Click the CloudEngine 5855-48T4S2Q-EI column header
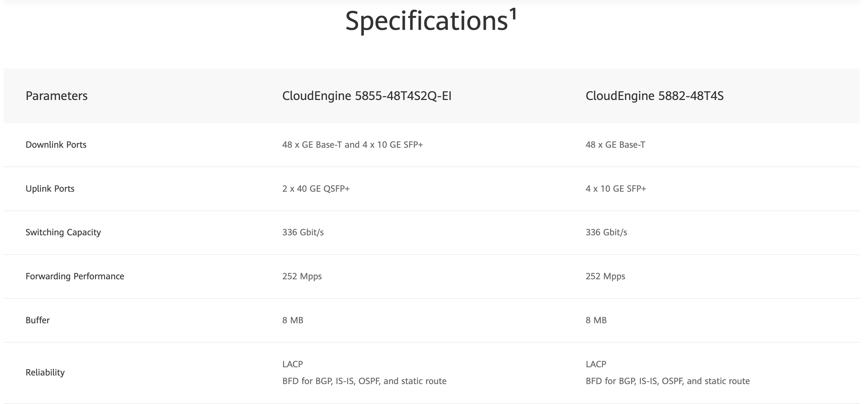868x404 pixels. [367, 96]
